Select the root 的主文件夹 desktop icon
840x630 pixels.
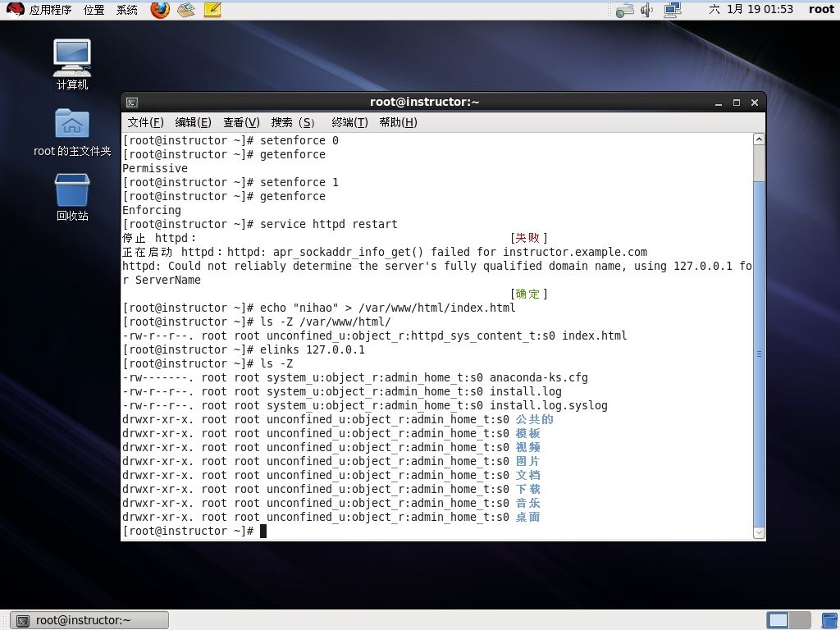pyautogui.click(x=72, y=132)
